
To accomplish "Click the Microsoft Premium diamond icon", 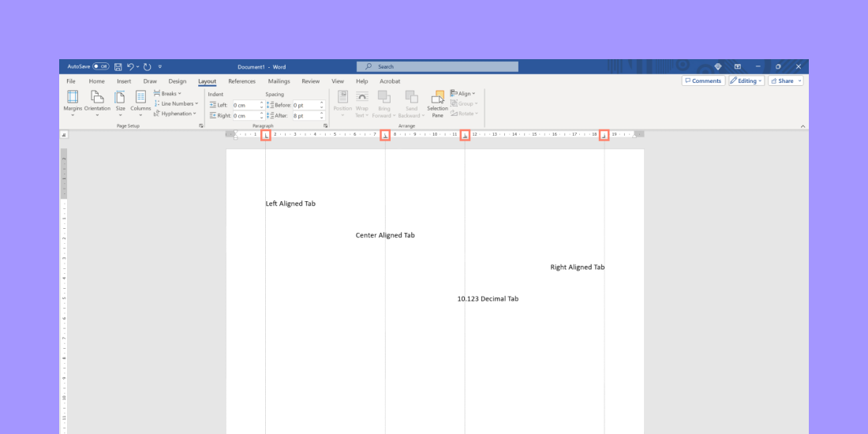I will [x=718, y=66].
